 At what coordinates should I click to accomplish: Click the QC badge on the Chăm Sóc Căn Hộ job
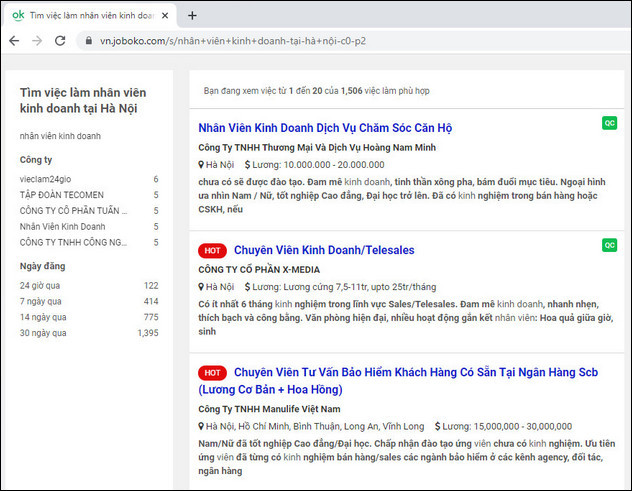(x=609, y=123)
